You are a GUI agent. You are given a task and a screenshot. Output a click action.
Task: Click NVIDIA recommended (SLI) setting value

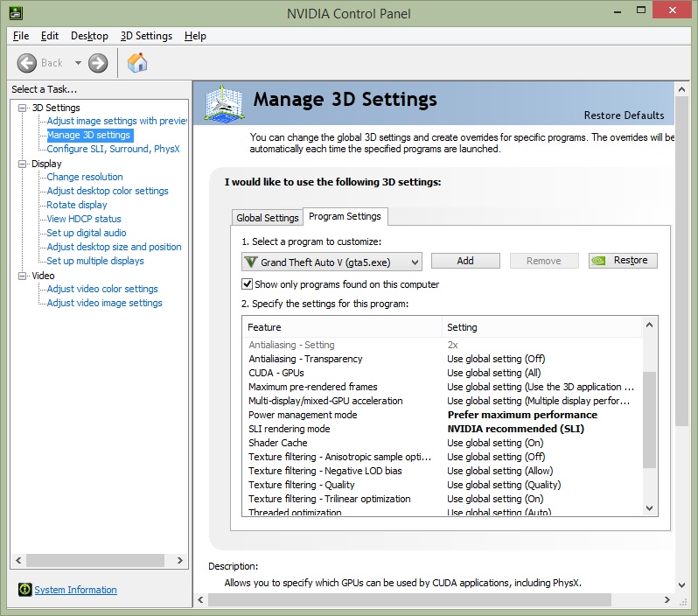[515, 429]
